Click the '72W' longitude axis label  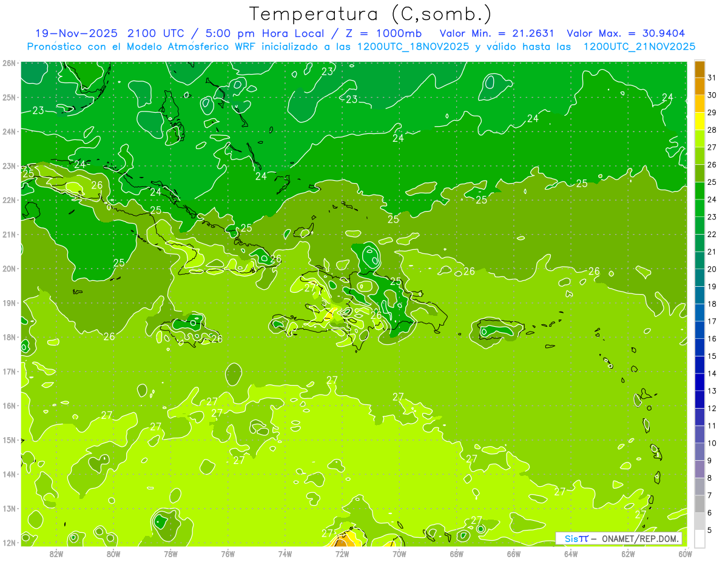pyautogui.click(x=342, y=554)
